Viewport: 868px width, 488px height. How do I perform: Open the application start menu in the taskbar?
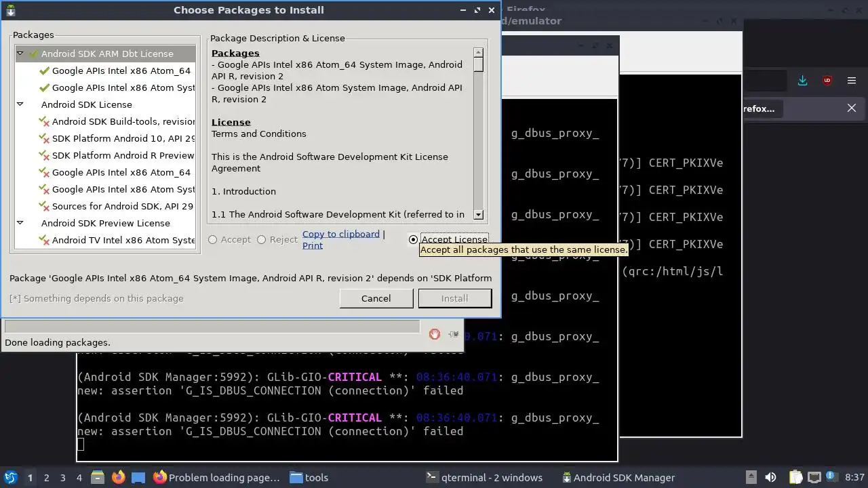click(11, 477)
